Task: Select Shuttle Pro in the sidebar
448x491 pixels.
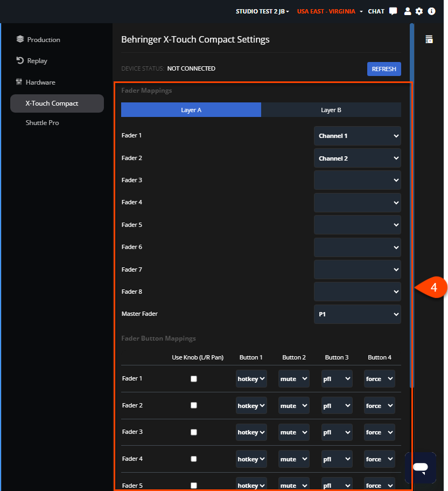Action: click(x=43, y=123)
